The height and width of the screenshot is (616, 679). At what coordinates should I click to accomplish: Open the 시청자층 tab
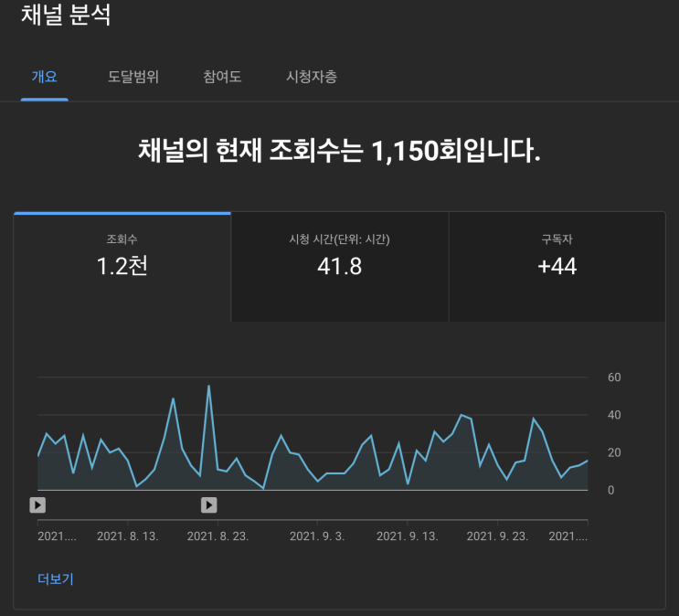312,77
